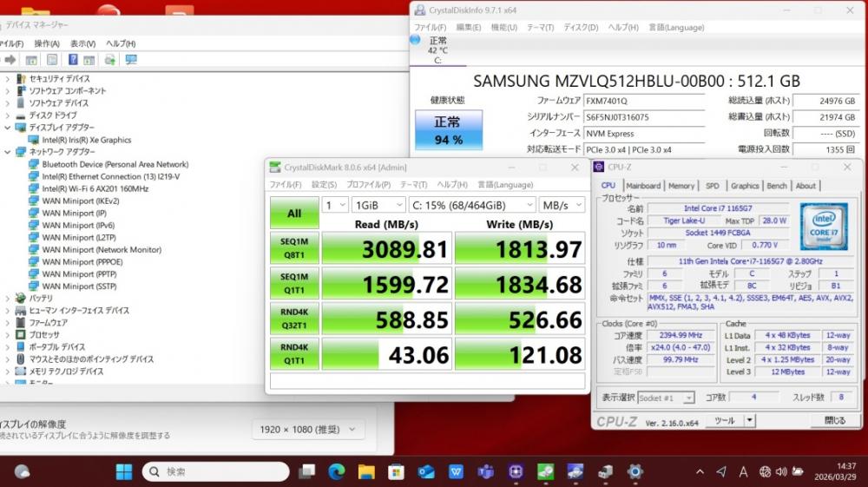This screenshot has height=487, width=868.
Task: Open the MB/s unit dropdown in CrystalDiskMark
Action: [x=562, y=205]
